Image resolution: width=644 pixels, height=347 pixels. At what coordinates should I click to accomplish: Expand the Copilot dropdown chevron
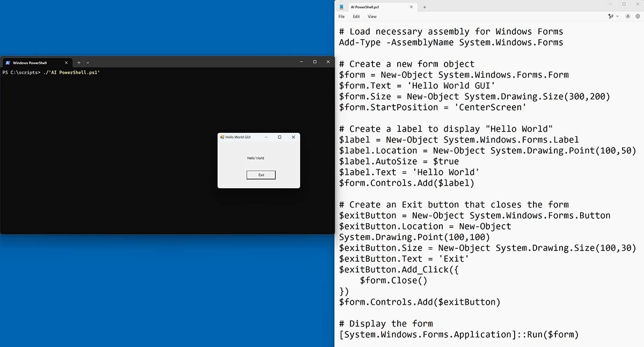[x=617, y=16]
